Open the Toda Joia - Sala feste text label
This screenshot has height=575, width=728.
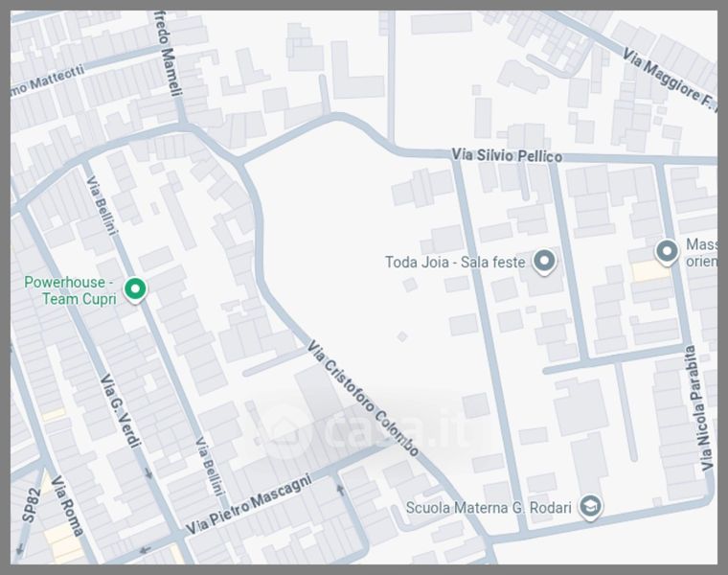click(x=454, y=262)
